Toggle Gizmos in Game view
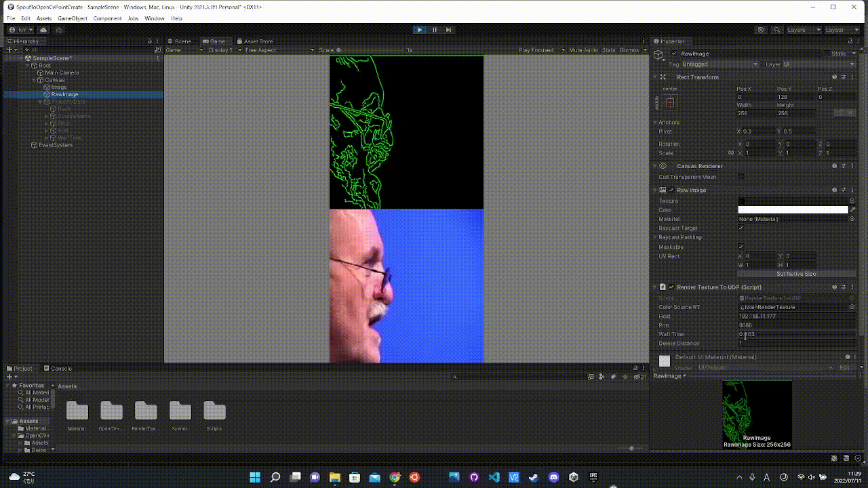This screenshot has height=488, width=868. (629, 50)
